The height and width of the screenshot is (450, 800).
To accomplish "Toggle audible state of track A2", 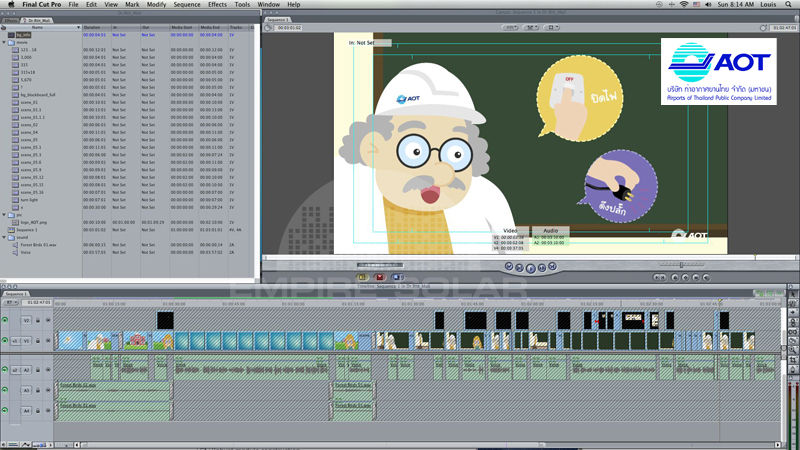I will coord(5,370).
